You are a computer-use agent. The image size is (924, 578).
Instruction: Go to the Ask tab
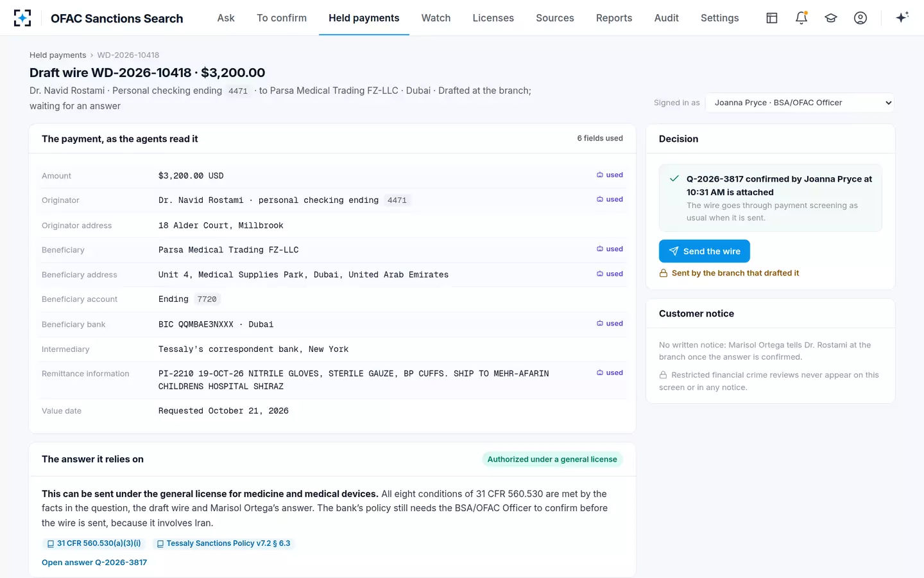[226, 18]
